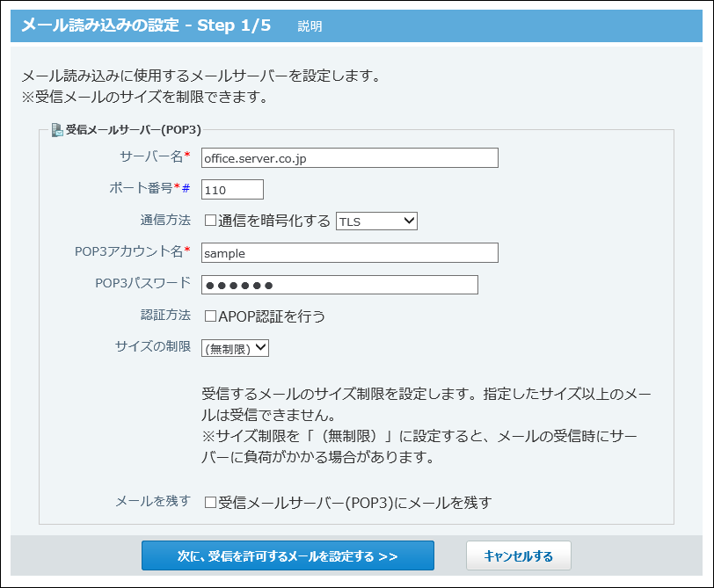Click the POP3アカウント名 input field

[350, 252]
